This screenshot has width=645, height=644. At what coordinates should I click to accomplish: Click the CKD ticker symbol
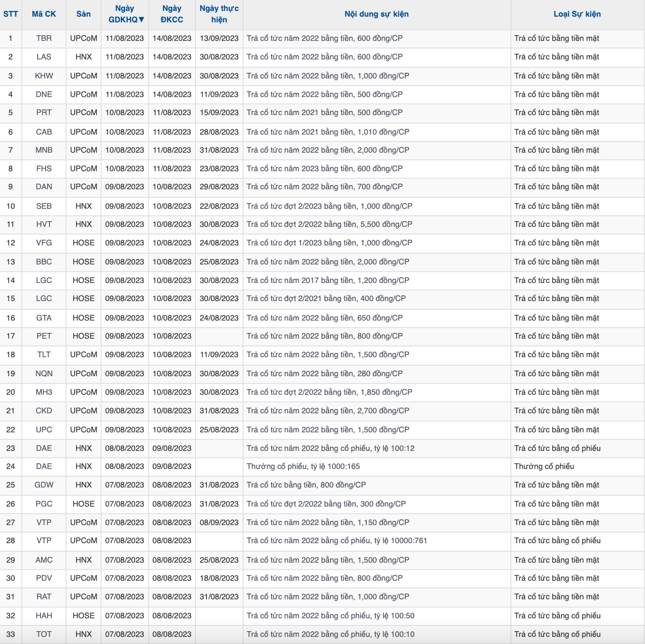[44, 411]
